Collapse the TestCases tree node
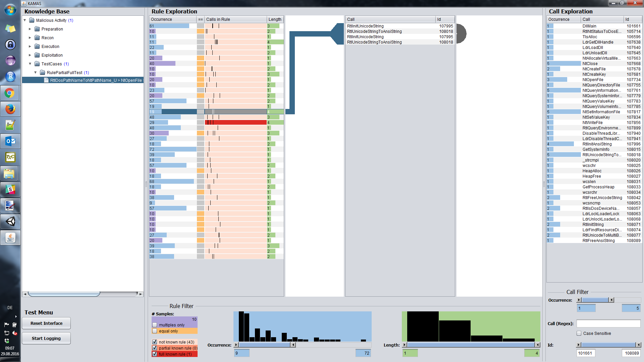 pos(30,64)
